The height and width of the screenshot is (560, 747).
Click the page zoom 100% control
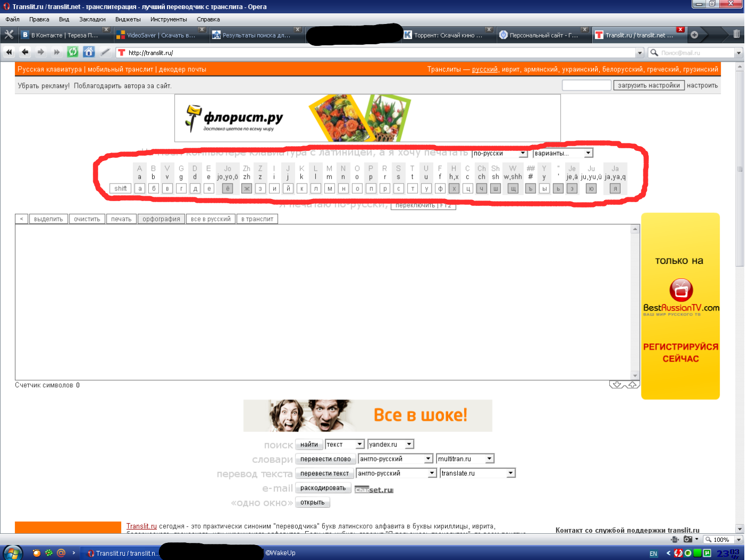click(x=721, y=540)
